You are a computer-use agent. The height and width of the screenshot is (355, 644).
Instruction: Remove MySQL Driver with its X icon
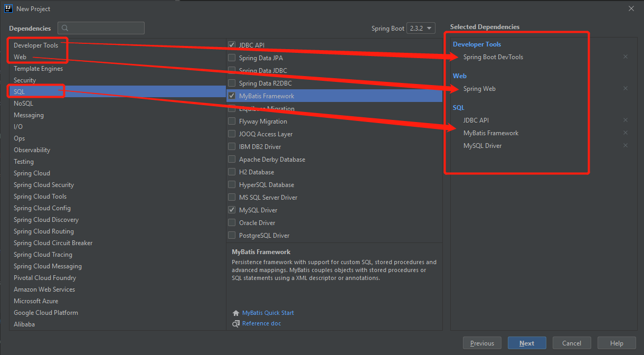(626, 145)
